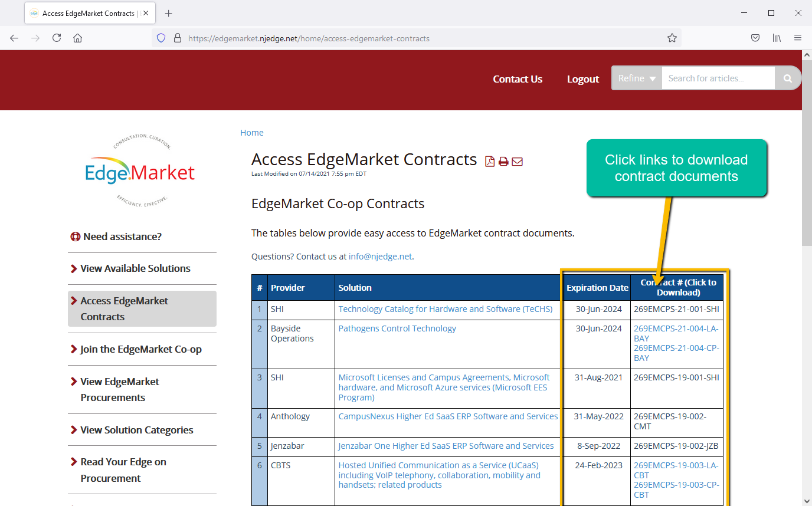Click contract number 269EMCPS-19-002-JZB
This screenshot has height=506, width=812.
[676, 446]
